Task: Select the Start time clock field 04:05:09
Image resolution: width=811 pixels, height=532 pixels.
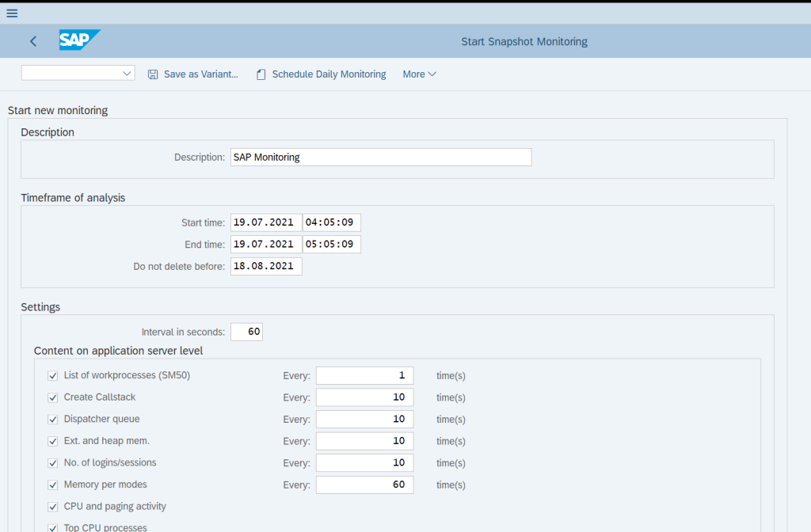Action: [x=332, y=222]
